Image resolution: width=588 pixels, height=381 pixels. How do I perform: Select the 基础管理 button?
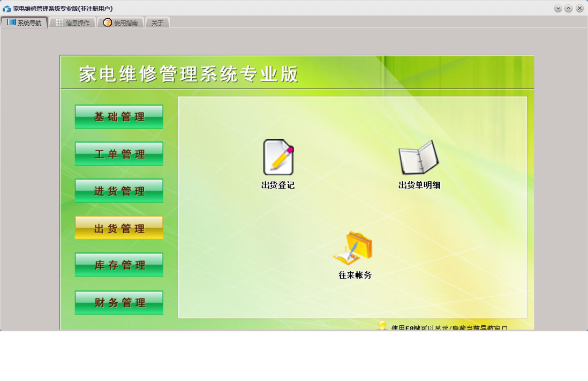pyautogui.click(x=119, y=117)
